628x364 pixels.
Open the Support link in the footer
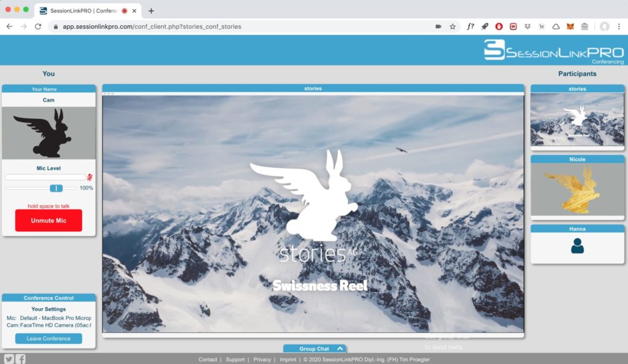(235, 360)
